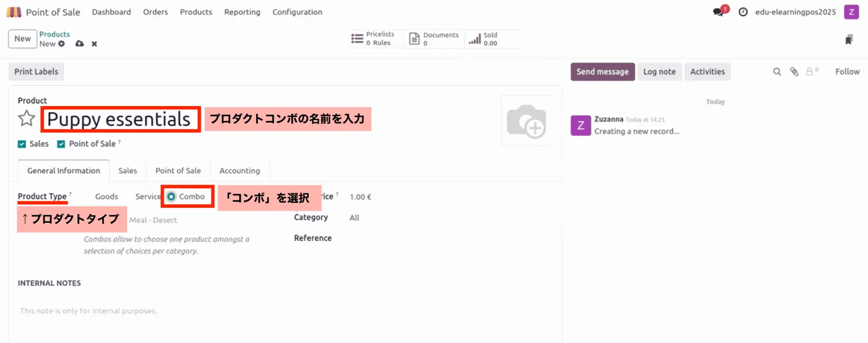Switch to the Accounting tab

[x=240, y=171]
